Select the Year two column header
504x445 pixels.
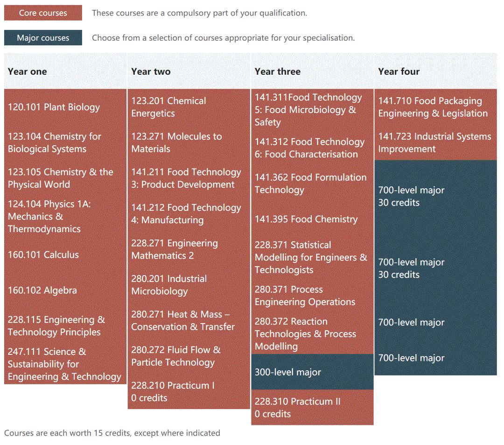(151, 71)
